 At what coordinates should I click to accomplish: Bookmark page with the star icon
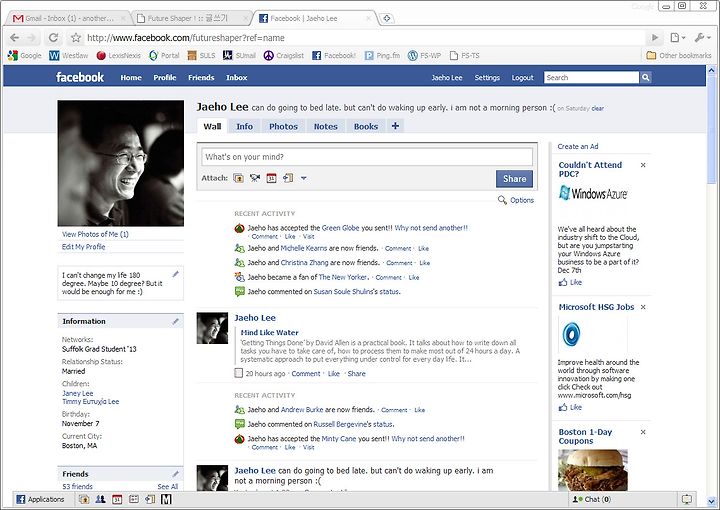(x=76, y=38)
